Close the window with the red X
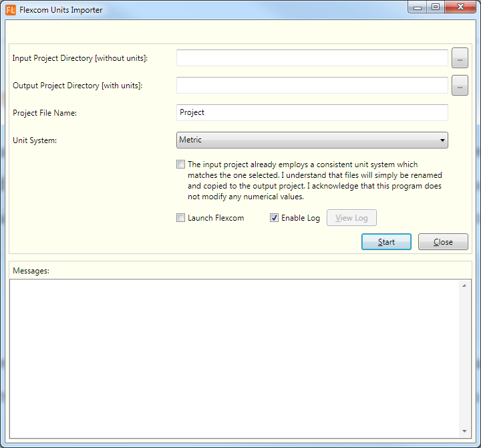The image size is (481, 448). pos(460,7)
